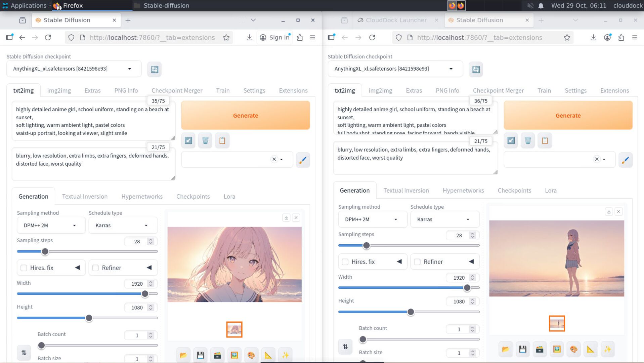The width and height of the screenshot is (644, 363).
Task: Enable Hires. fix checkbox in left window
Action: point(24,268)
